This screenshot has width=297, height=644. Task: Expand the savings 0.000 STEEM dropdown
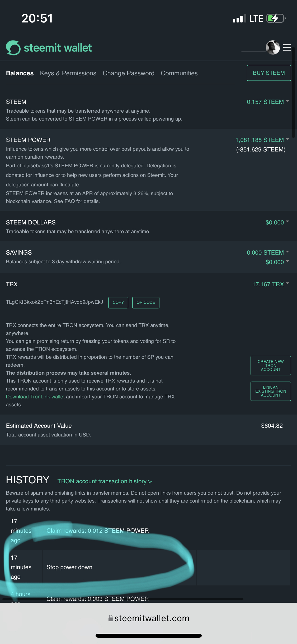pos(268,252)
